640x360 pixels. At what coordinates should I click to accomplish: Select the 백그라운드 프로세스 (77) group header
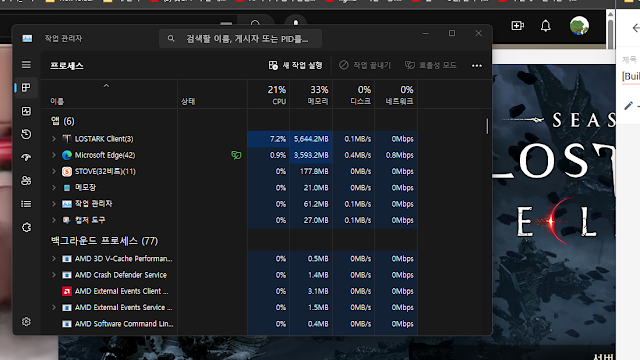(x=104, y=241)
